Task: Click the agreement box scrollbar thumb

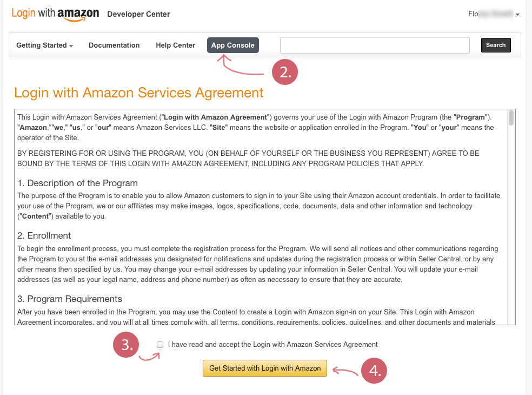Action: point(511,118)
